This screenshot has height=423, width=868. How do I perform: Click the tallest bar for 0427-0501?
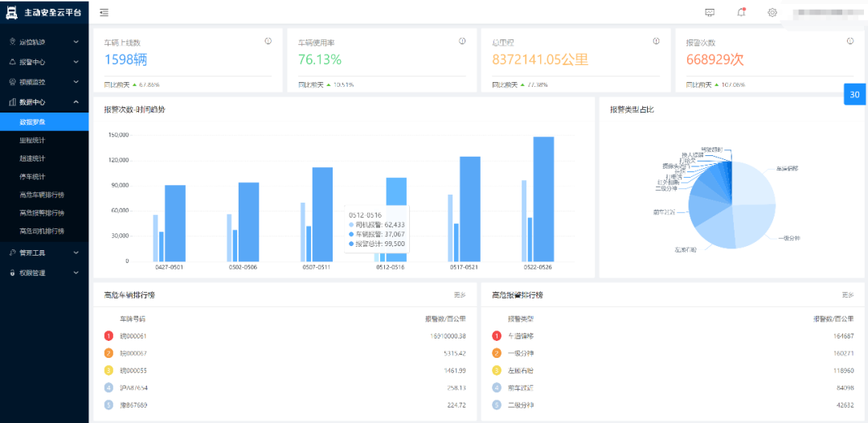click(175, 223)
